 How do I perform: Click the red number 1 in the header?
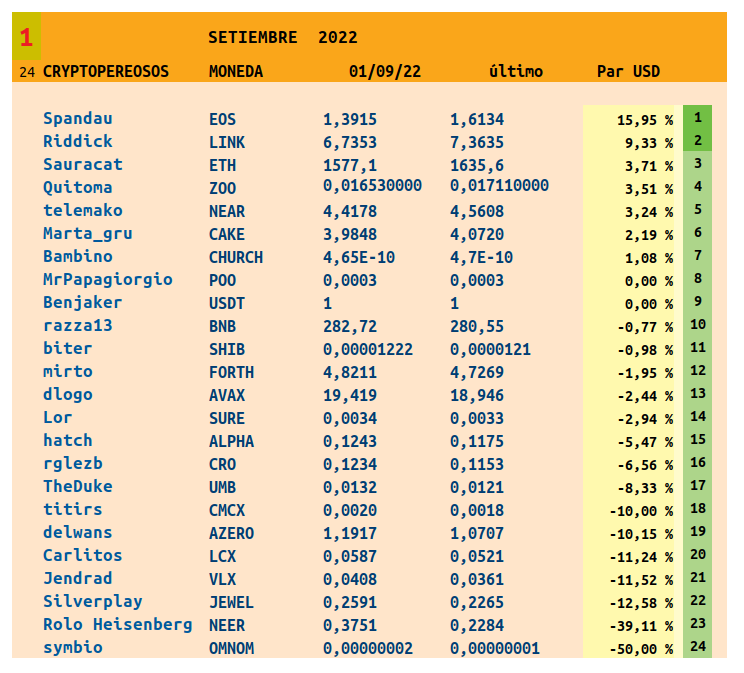coord(27,38)
